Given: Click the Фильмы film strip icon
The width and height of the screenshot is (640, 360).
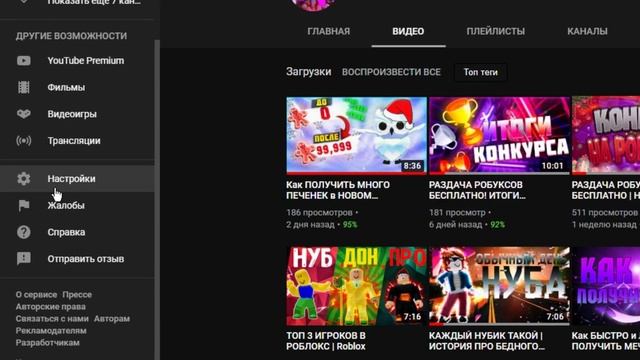Looking at the screenshot, I should coord(24,87).
